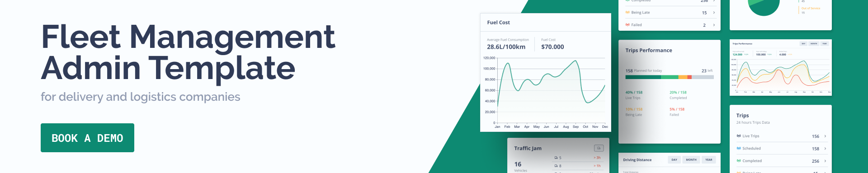This screenshot has height=173, width=868.
Task: Click the Being Late signal icon in top list
Action: pyautogui.click(x=627, y=12)
